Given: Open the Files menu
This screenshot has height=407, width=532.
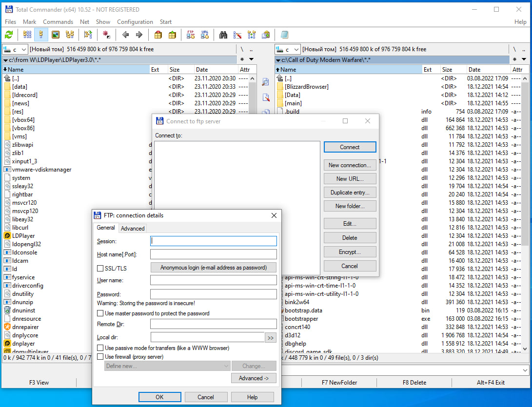Looking at the screenshot, I should point(11,22).
